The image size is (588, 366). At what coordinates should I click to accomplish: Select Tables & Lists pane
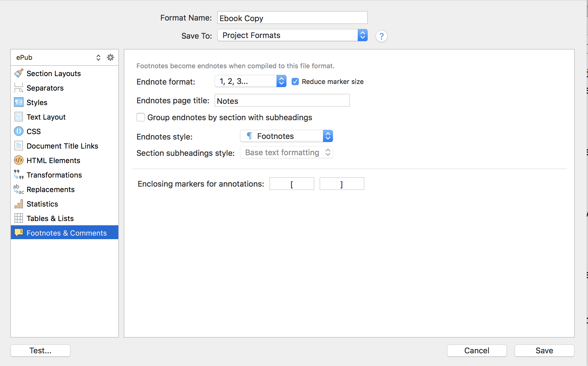click(65, 218)
